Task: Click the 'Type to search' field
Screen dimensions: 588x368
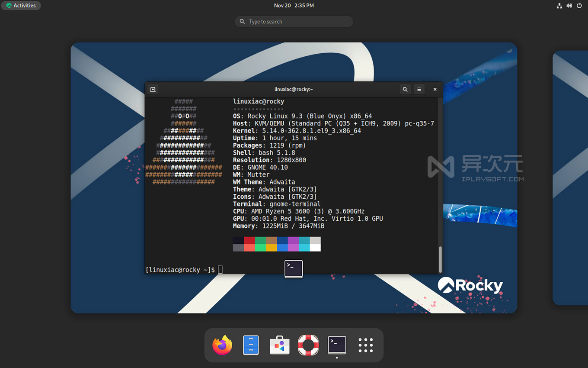Action: (294, 21)
